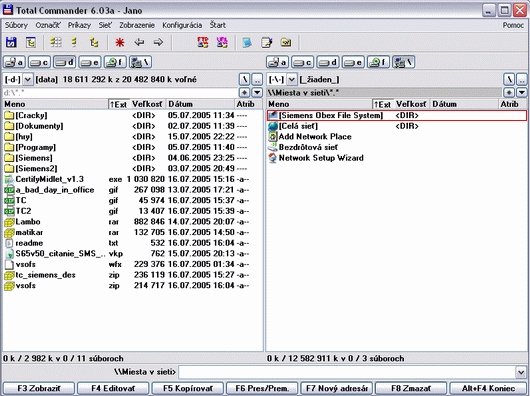The image size is (530, 396).
Task: Click the new FTP connection icon
Action: point(222,43)
